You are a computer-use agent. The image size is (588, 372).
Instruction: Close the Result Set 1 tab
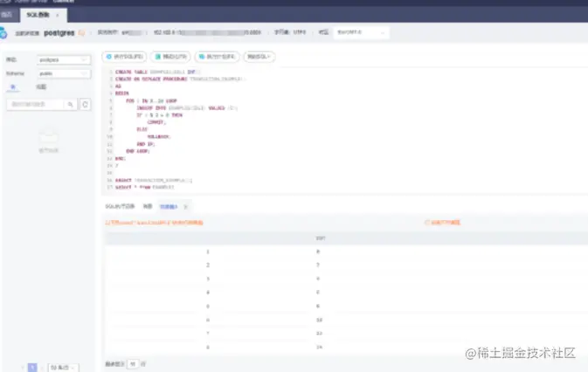(x=185, y=207)
